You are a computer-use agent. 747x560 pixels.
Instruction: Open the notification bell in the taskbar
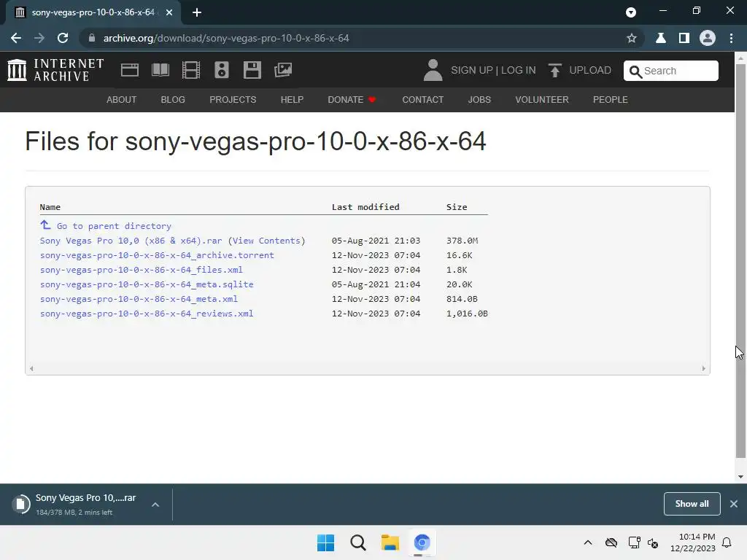tap(727, 542)
